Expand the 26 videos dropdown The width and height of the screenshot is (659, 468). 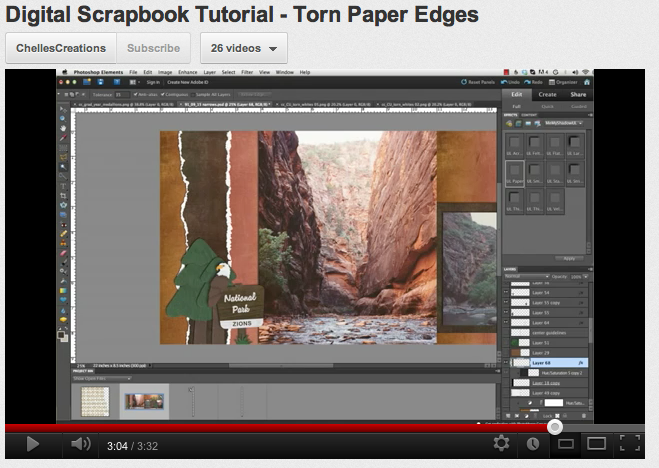coord(244,48)
